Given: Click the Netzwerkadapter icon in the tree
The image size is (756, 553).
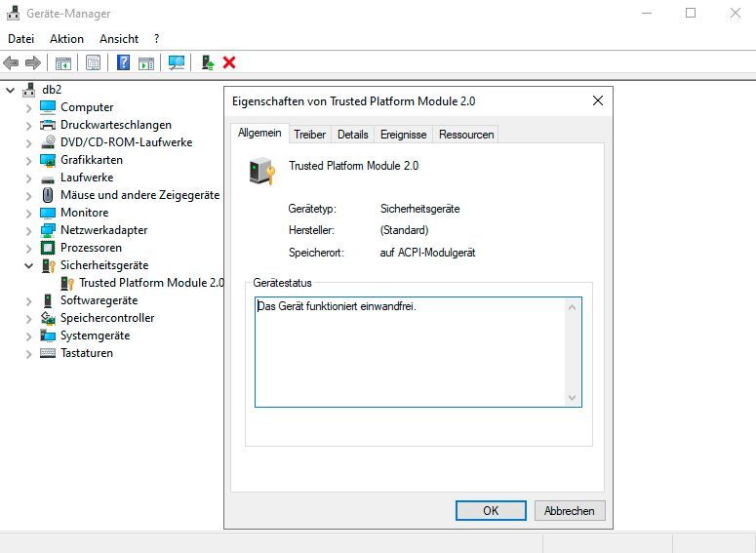Looking at the screenshot, I should (48, 230).
